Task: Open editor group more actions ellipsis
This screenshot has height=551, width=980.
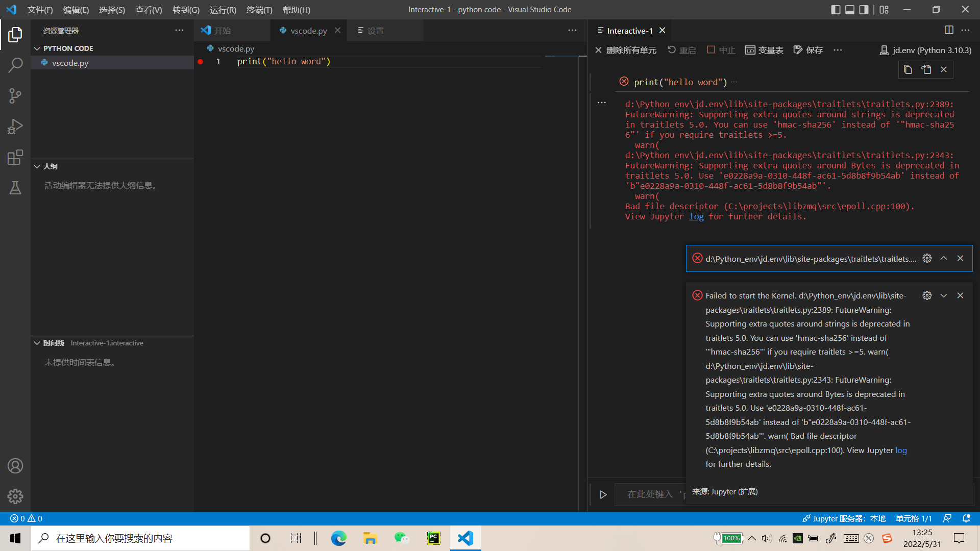Action: pos(572,30)
